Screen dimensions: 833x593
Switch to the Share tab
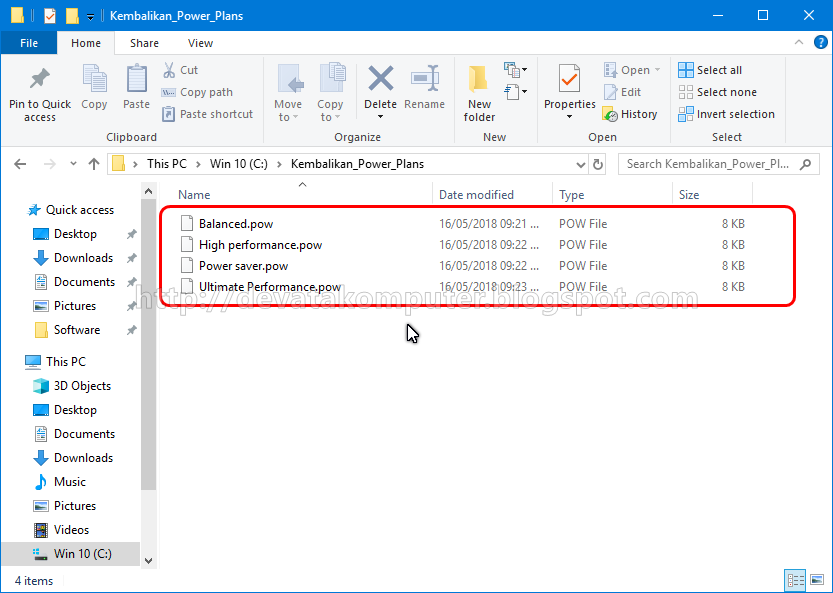144,43
